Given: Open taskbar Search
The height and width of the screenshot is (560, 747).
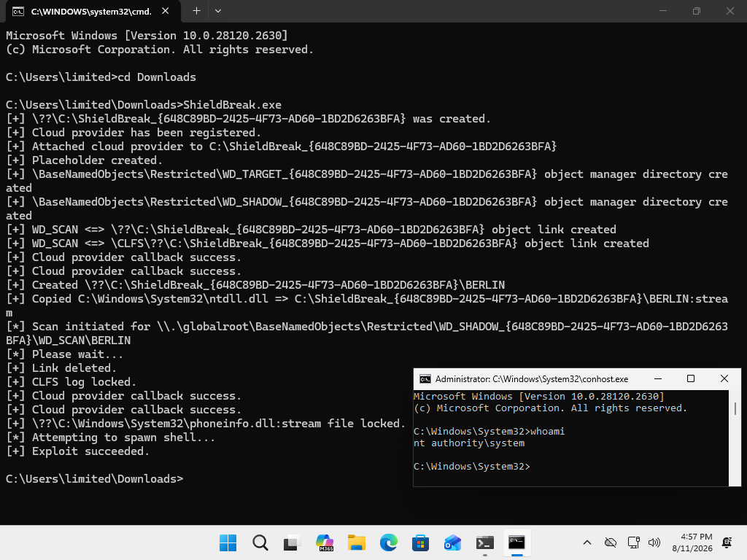Looking at the screenshot, I should pos(260,542).
